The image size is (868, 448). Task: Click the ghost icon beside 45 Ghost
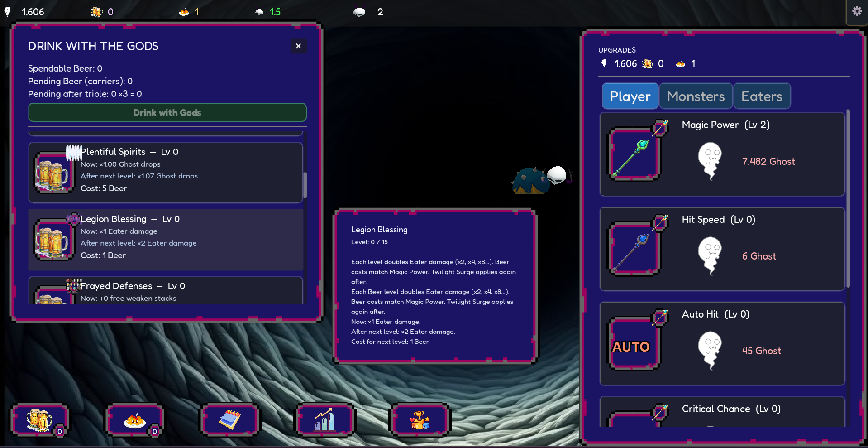click(710, 351)
